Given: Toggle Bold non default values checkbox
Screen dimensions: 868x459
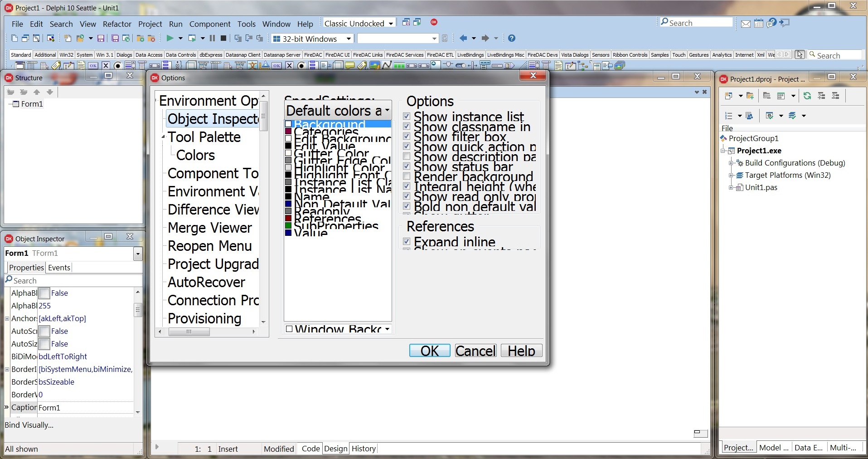Looking at the screenshot, I should point(407,206).
